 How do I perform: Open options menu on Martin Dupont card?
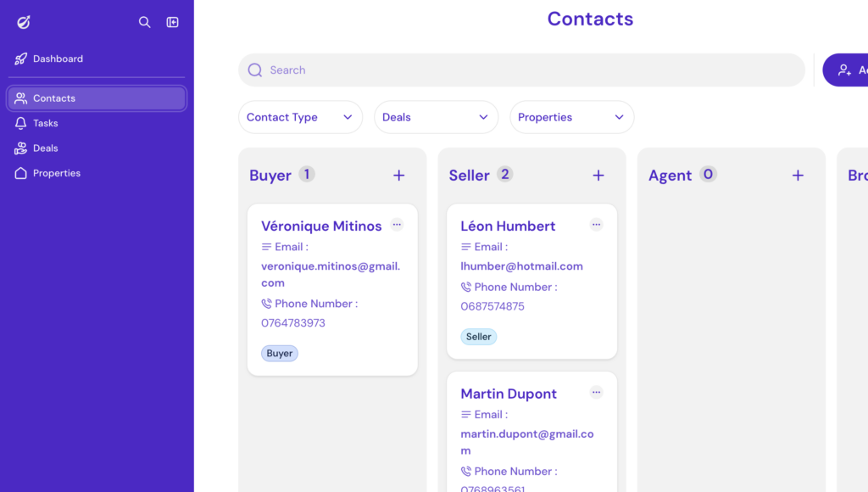597,392
